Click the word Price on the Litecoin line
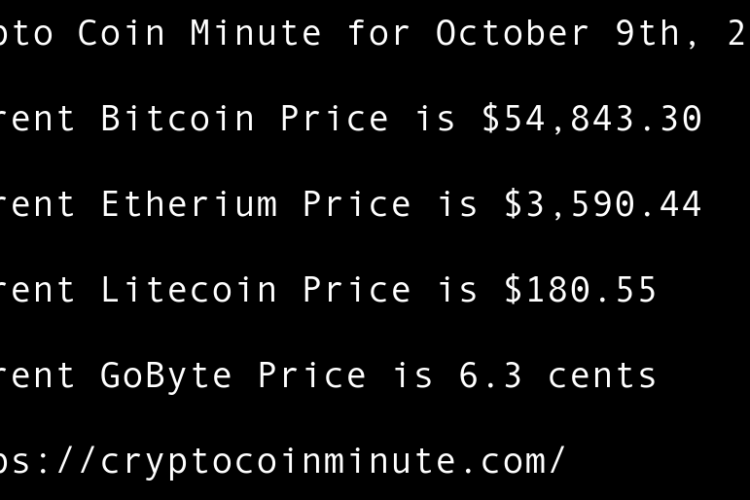This screenshot has width=750, height=500. (x=357, y=290)
